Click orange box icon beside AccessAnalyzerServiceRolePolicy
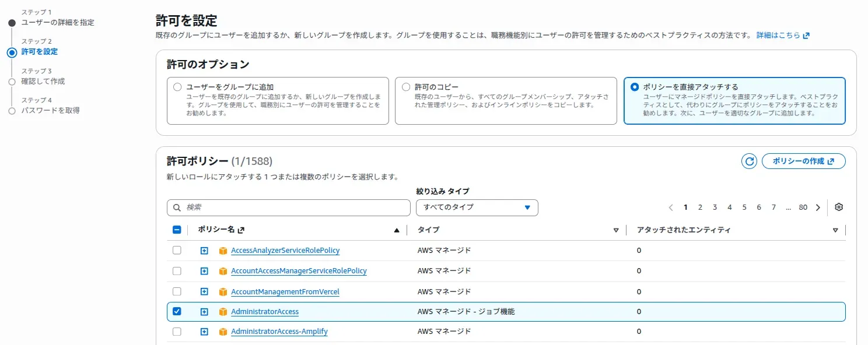Viewport: 868px width, 345px height. click(223, 251)
